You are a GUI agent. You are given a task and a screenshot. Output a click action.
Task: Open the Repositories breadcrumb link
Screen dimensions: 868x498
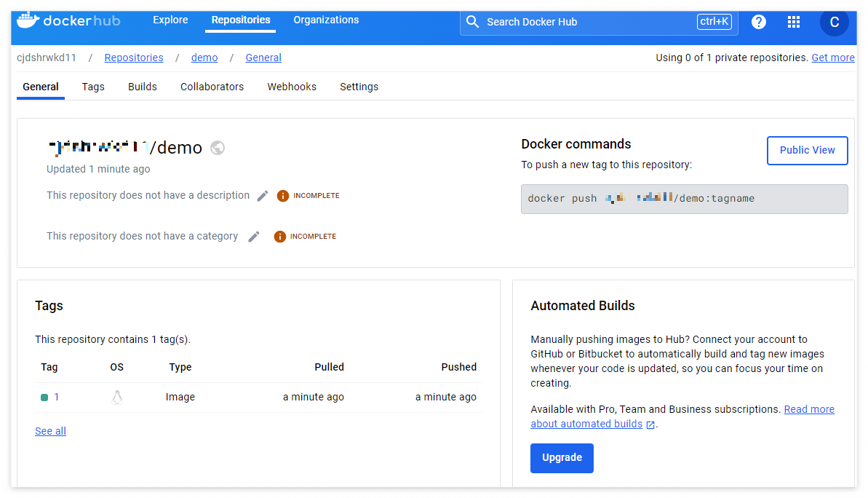pyautogui.click(x=134, y=58)
